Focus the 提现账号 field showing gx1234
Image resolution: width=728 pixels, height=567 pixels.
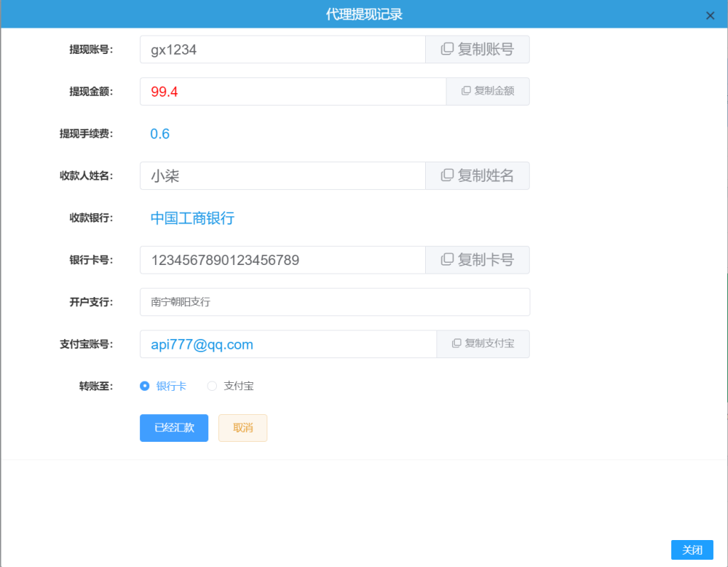pos(282,49)
